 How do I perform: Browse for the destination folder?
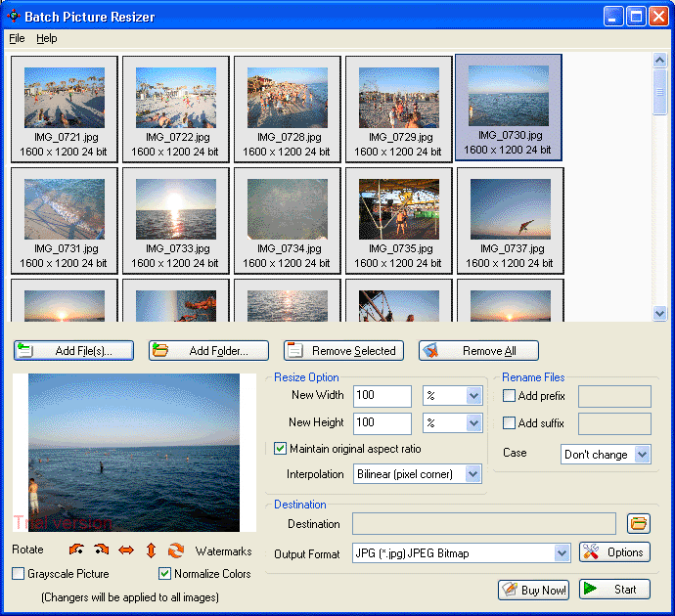tap(639, 523)
